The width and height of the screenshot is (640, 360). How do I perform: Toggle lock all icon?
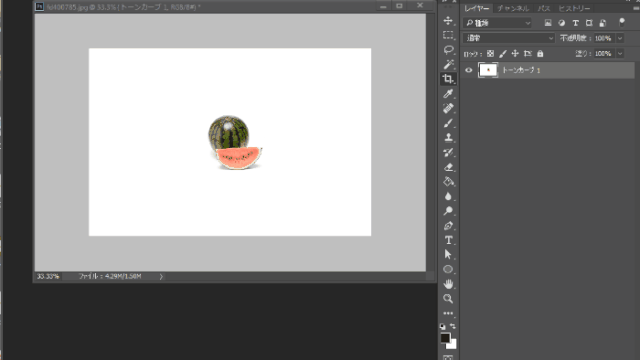coord(540,53)
